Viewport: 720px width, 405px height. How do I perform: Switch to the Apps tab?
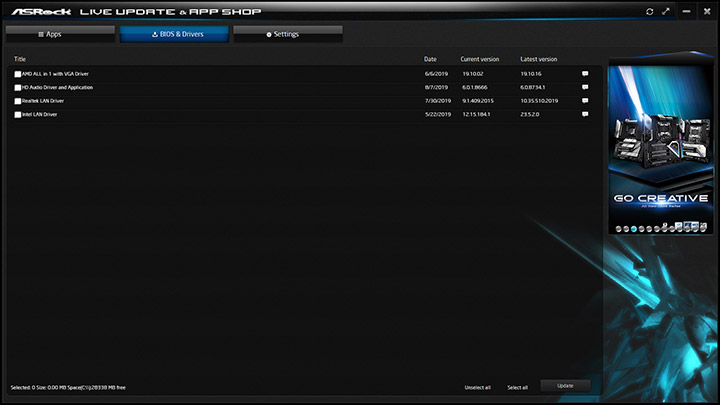[x=60, y=34]
